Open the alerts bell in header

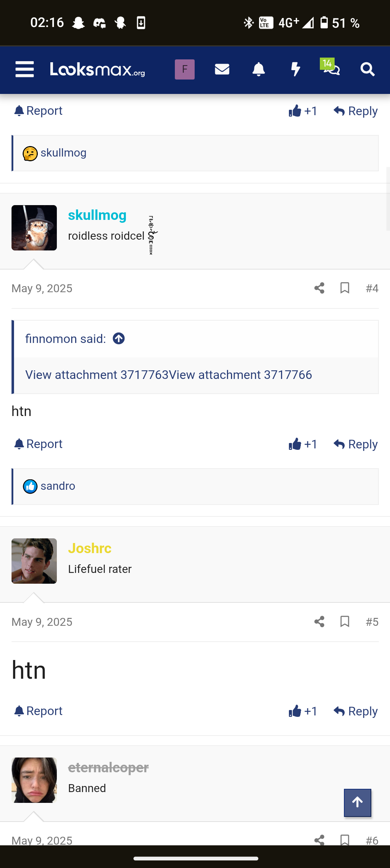[x=259, y=69]
